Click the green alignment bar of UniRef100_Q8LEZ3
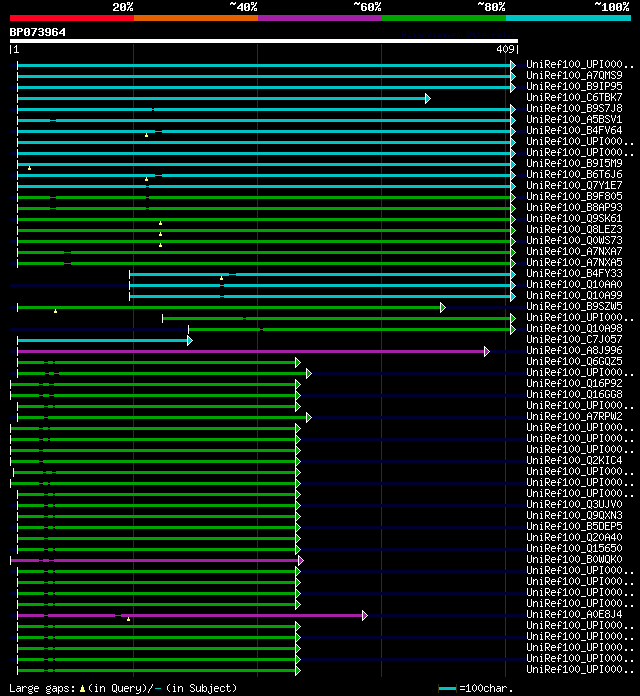 coord(264,230)
